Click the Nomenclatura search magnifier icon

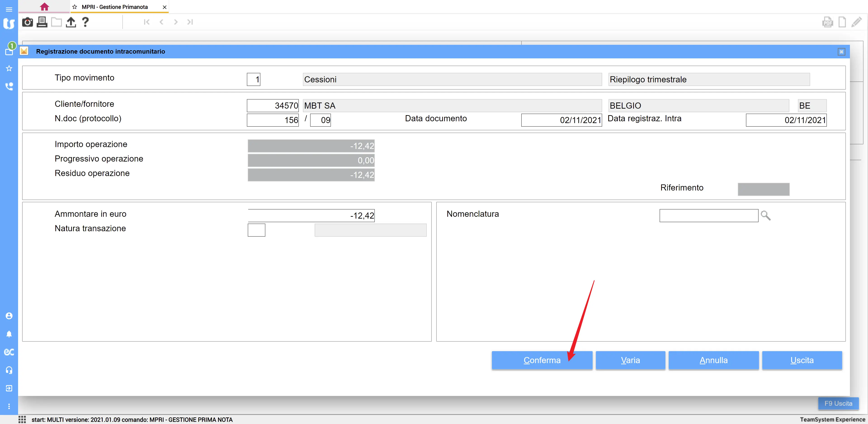click(x=766, y=216)
